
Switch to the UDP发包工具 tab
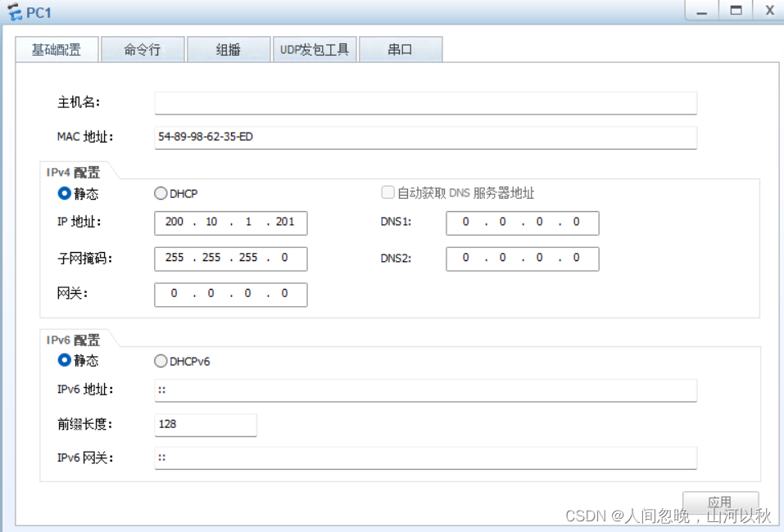315,49
